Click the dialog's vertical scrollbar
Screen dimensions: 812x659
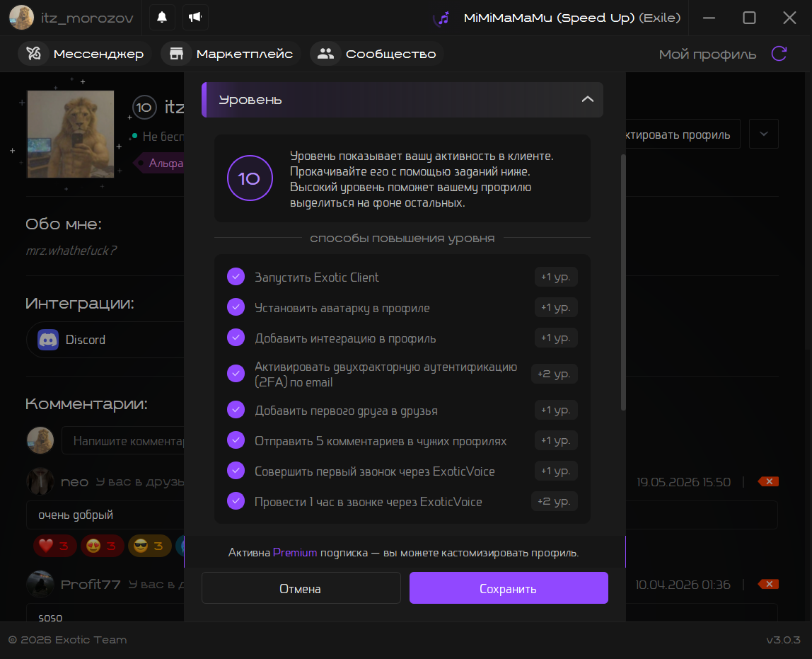click(623, 282)
